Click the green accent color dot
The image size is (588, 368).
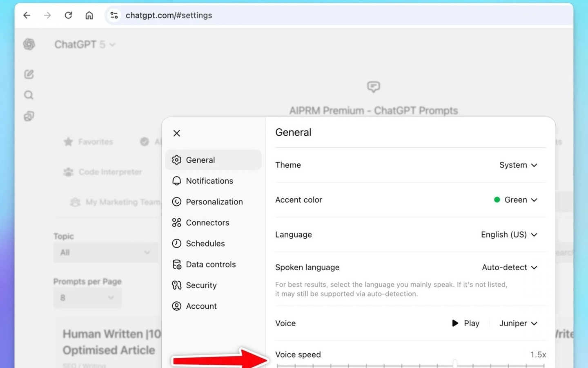[497, 200]
